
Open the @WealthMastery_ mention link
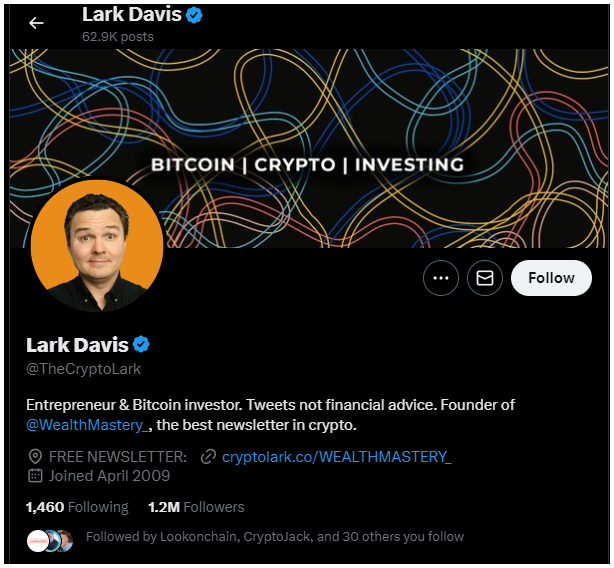click(x=87, y=425)
